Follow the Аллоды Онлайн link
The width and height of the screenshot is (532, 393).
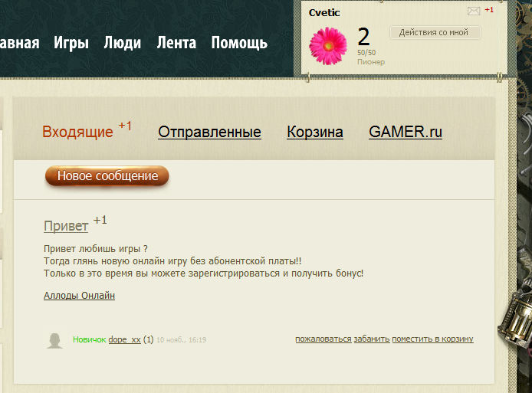click(79, 296)
